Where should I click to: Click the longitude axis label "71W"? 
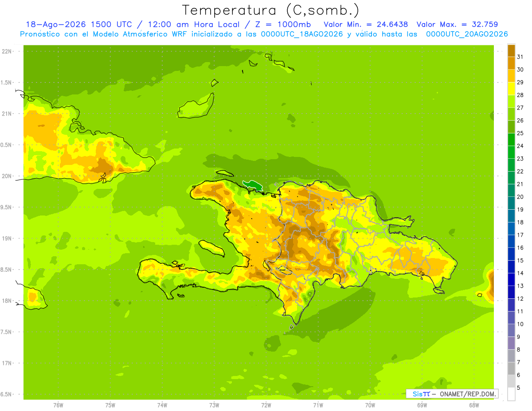tap(318, 405)
